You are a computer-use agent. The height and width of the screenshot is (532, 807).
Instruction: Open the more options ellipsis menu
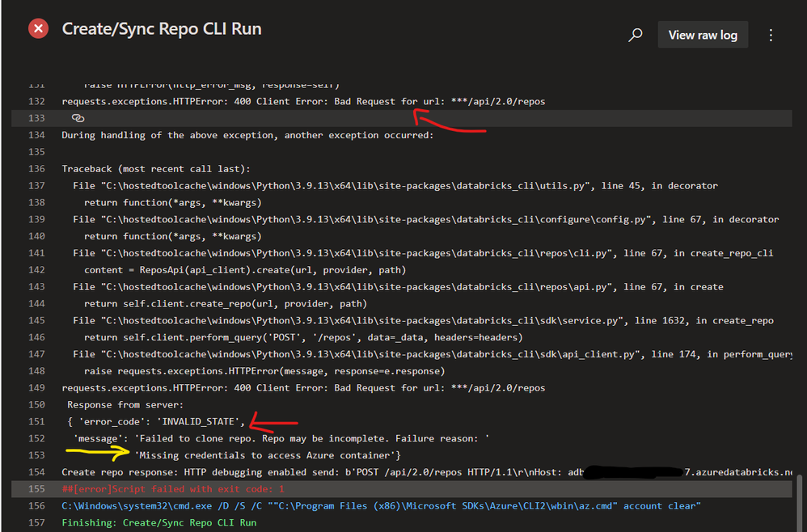tap(771, 35)
